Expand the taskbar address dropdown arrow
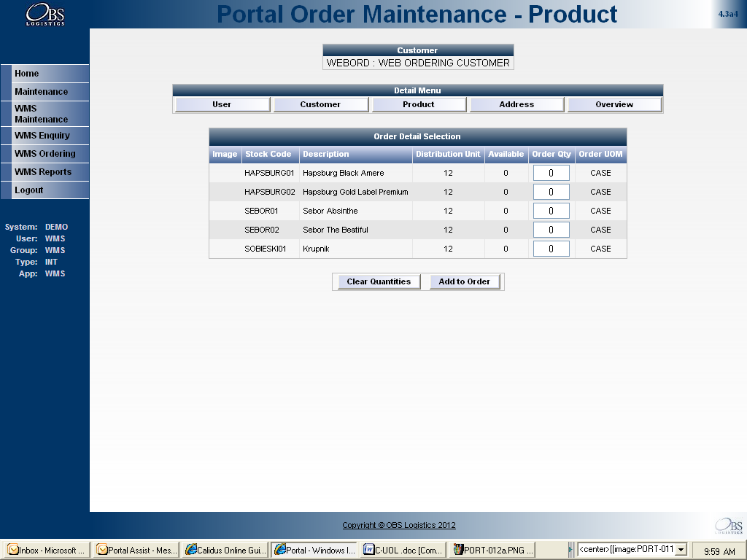The image size is (747, 560). [681, 550]
